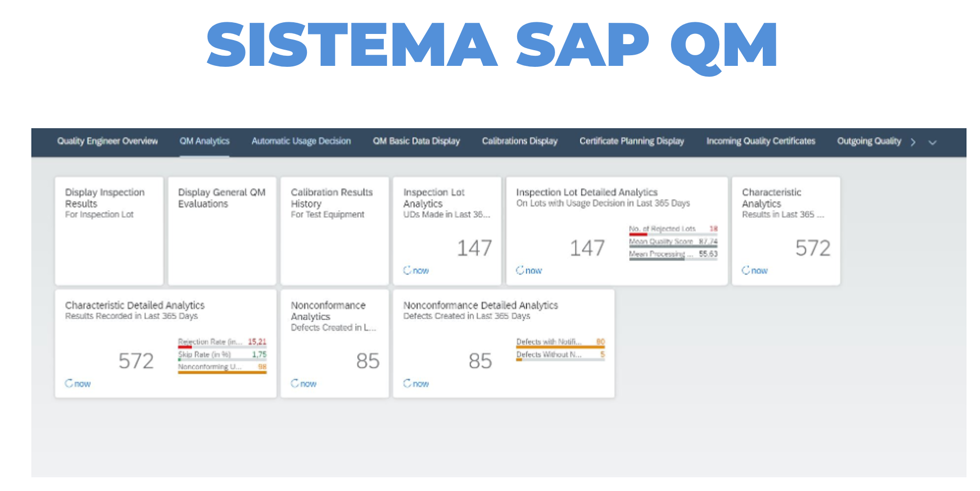Click the Mean Quality Score row
This screenshot has height=491, width=980.
click(x=673, y=242)
